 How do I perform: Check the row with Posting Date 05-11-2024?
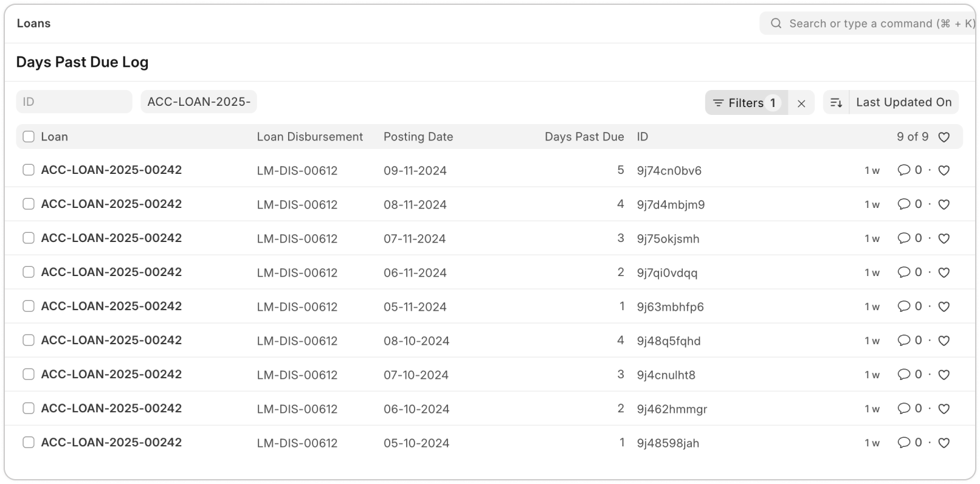(x=29, y=306)
